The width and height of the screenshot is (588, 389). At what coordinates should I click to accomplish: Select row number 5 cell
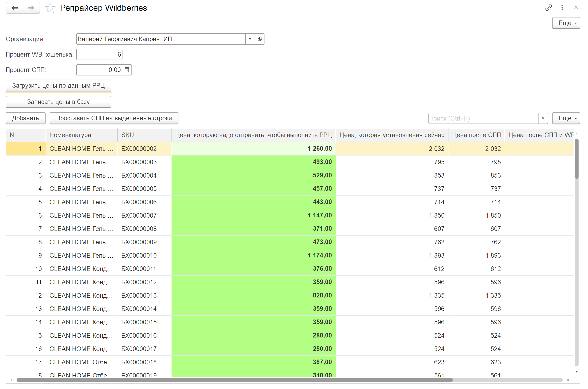(26, 202)
